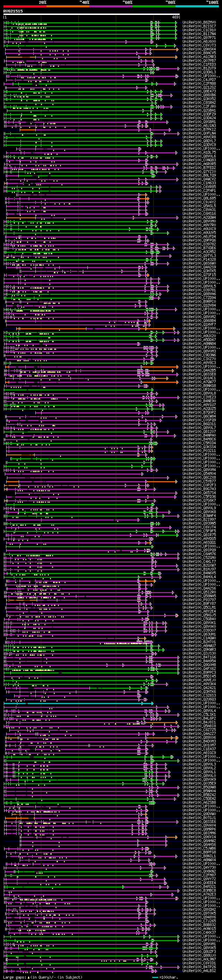The height and width of the screenshot is (980, 222).
Task: Open the UniRef100_B3WAF4 label
Action: 199,516
